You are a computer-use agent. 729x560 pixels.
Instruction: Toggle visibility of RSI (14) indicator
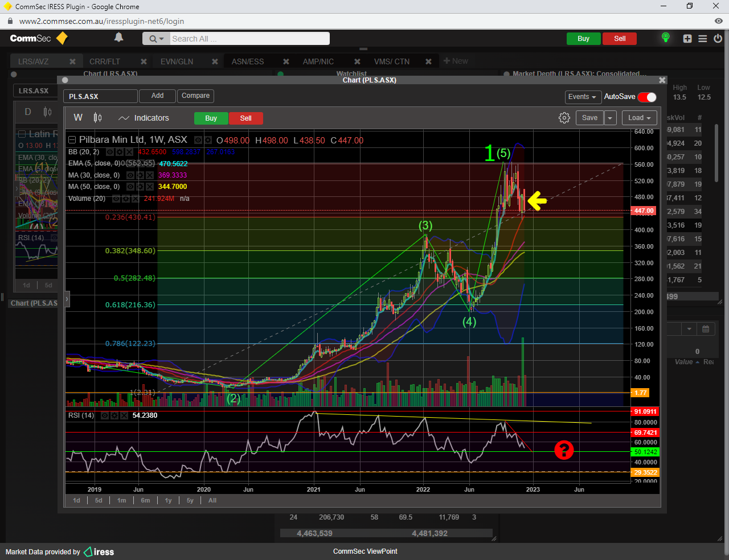point(105,415)
